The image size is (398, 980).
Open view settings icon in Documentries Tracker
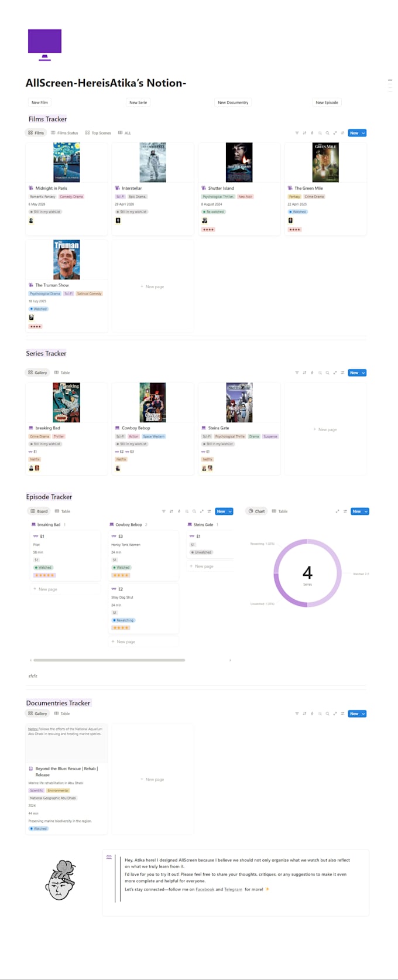(x=342, y=713)
